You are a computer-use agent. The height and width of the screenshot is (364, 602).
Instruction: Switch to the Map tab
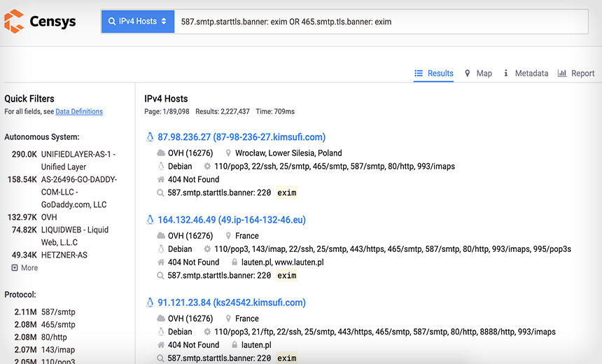(478, 73)
